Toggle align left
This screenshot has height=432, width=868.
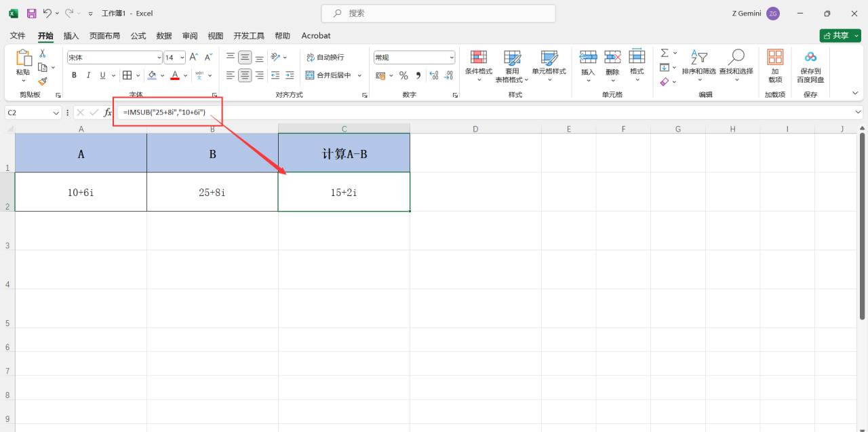click(x=231, y=75)
